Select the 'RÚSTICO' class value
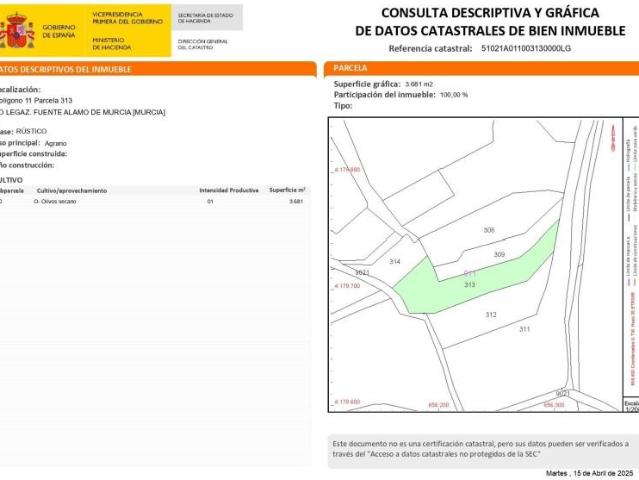The height and width of the screenshot is (480, 639). (31, 131)
